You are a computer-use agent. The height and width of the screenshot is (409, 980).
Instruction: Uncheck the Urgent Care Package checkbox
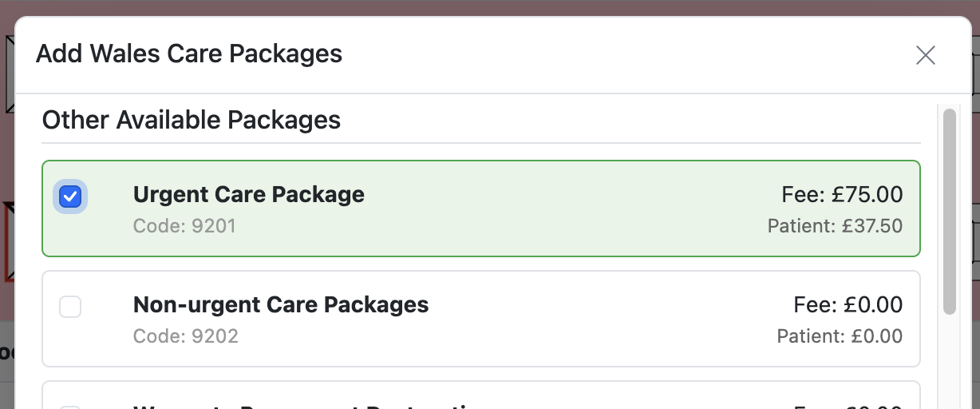(x=70, y=197)
